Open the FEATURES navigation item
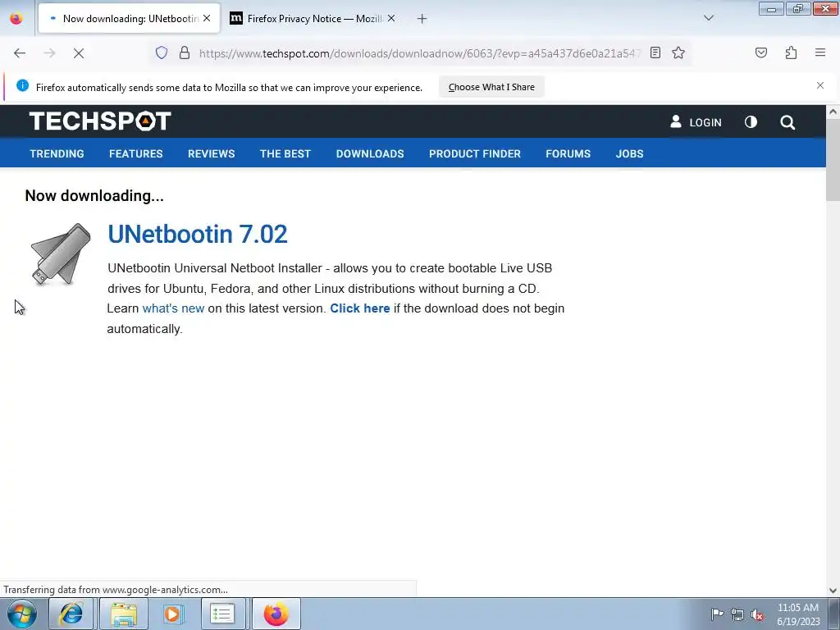The image size is (840, 630). coord(136,153)
